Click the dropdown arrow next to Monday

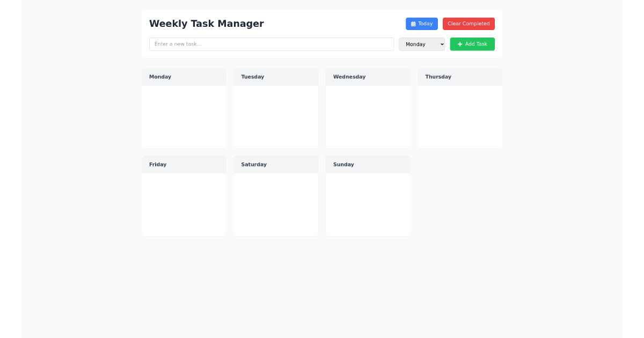click(442, 44)
